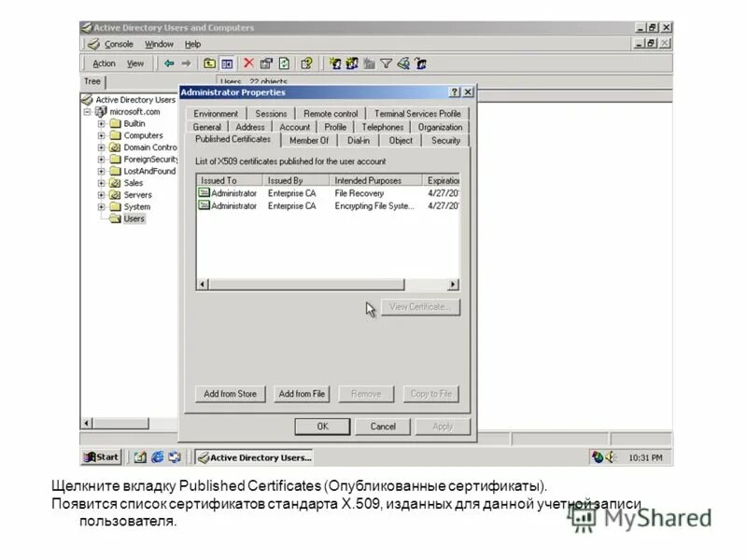Click left arrow of tree pane scrollbar
This screenshot has width=747, height=560.
tap(87, 423)
